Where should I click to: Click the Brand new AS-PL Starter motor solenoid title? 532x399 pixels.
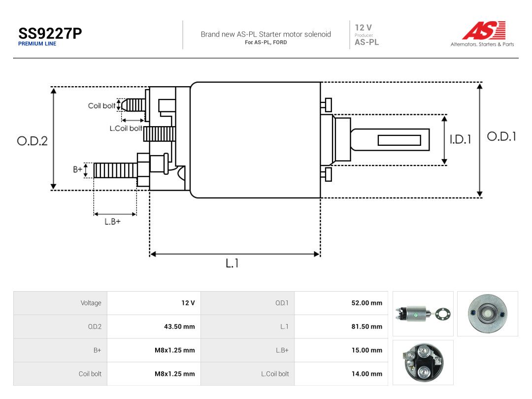pyautogui.click(x=266, y=34)
